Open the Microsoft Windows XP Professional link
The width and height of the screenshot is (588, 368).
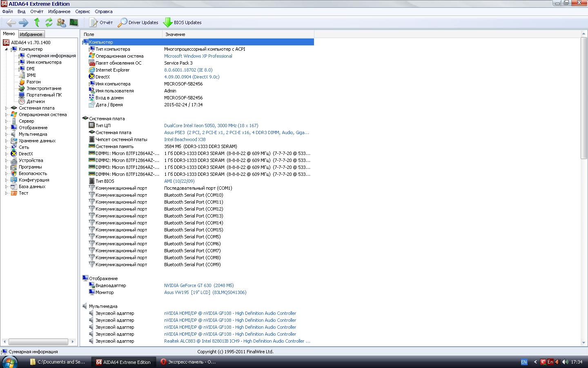(198, 56)
